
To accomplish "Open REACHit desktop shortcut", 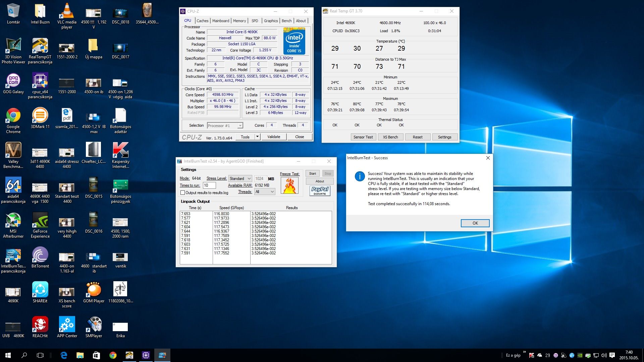I will click(40, 327).
